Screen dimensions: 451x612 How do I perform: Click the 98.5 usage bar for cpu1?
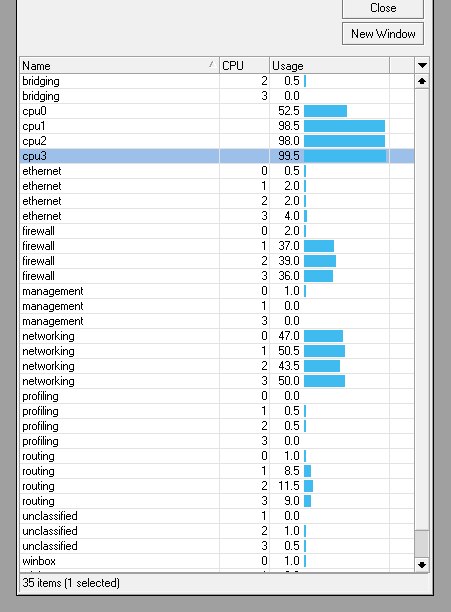[344, 126]
